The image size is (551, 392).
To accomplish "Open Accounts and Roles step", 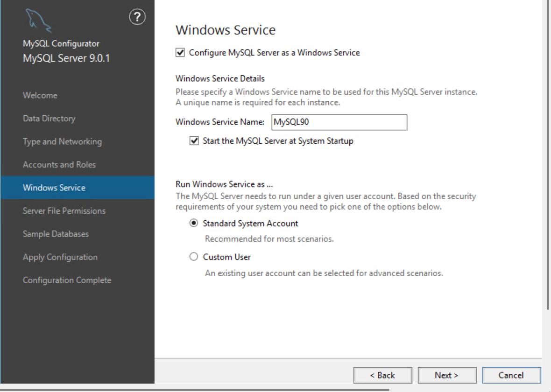I will pyautogui.click(x=59, y=165).
